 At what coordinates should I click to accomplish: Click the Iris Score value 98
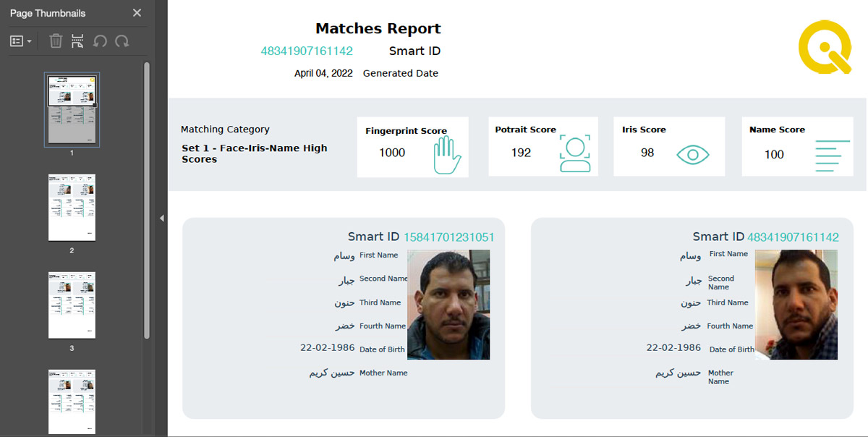click(647, 153)
